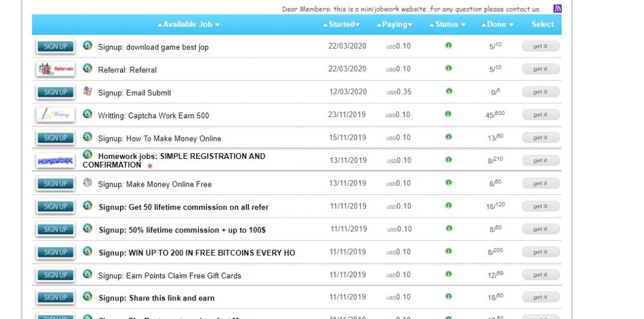Sort Available Job column descending
The image size is (644, 319).
218,25
